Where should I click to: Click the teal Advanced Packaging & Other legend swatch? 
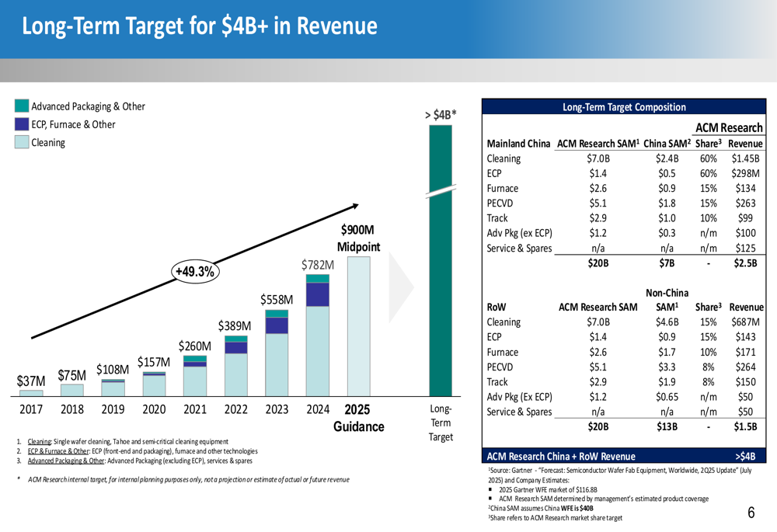22,106
